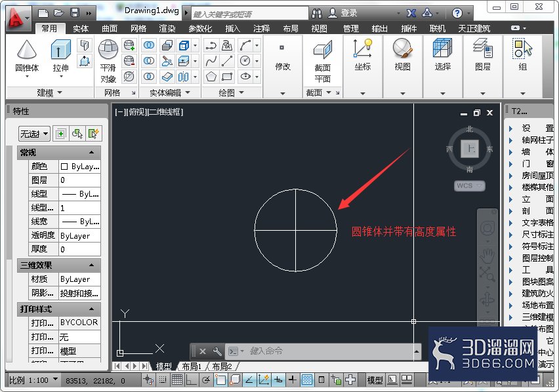
Task: Switch to the 渲染 ribbon tab
Action: [167, 28]
